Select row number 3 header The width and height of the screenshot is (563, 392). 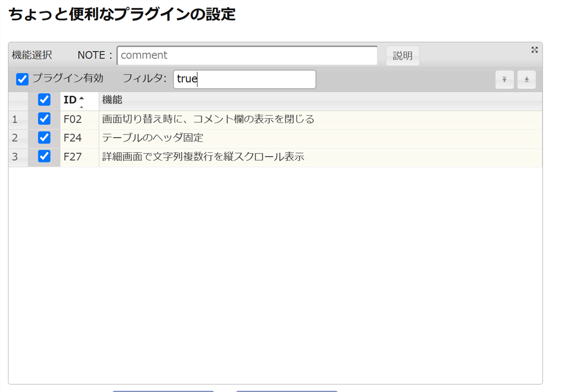click(19, 157)
